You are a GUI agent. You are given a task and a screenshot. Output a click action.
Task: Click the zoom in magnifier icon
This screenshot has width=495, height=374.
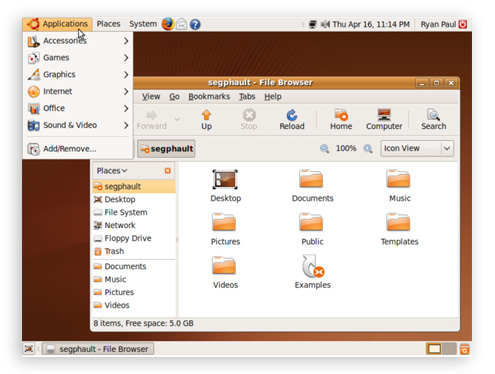[x=368, y=148]
